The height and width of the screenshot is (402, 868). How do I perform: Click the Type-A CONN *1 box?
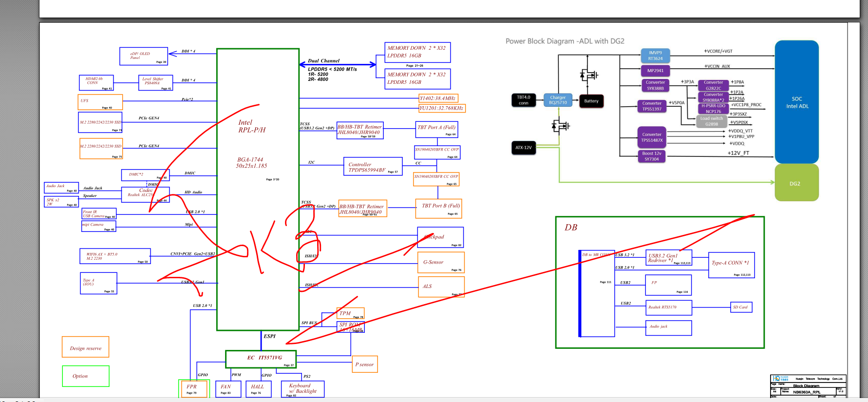(732, 265)
